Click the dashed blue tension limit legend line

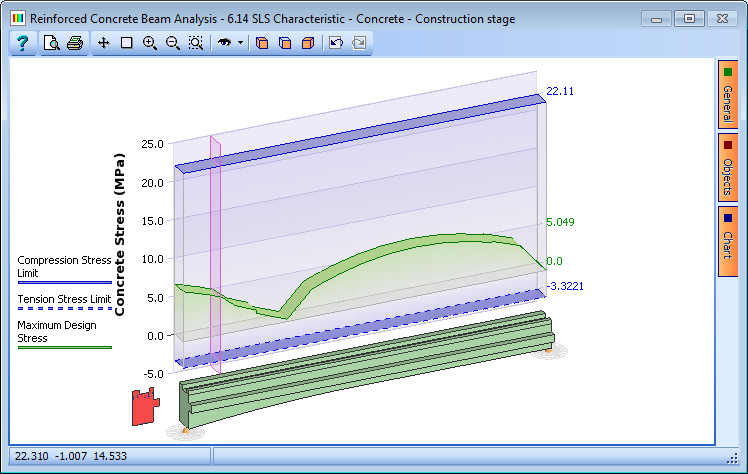pyautogui.click(x=64, y=309)
